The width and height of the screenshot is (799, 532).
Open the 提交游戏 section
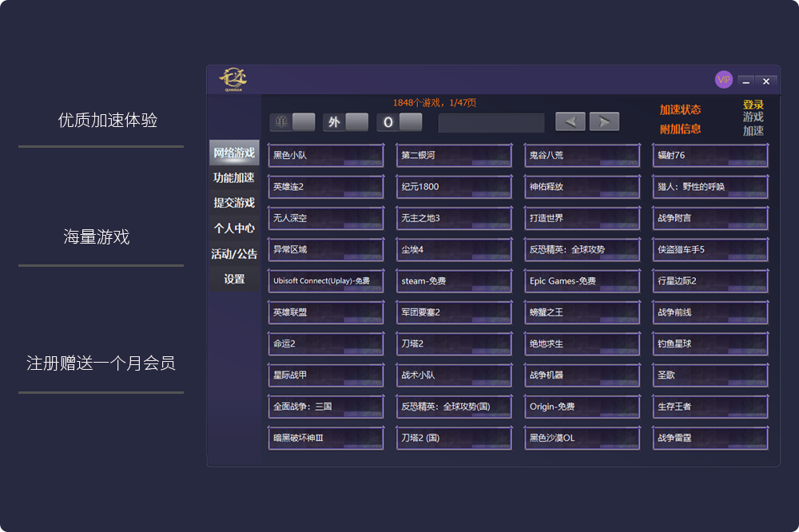[x=234, y=203]
